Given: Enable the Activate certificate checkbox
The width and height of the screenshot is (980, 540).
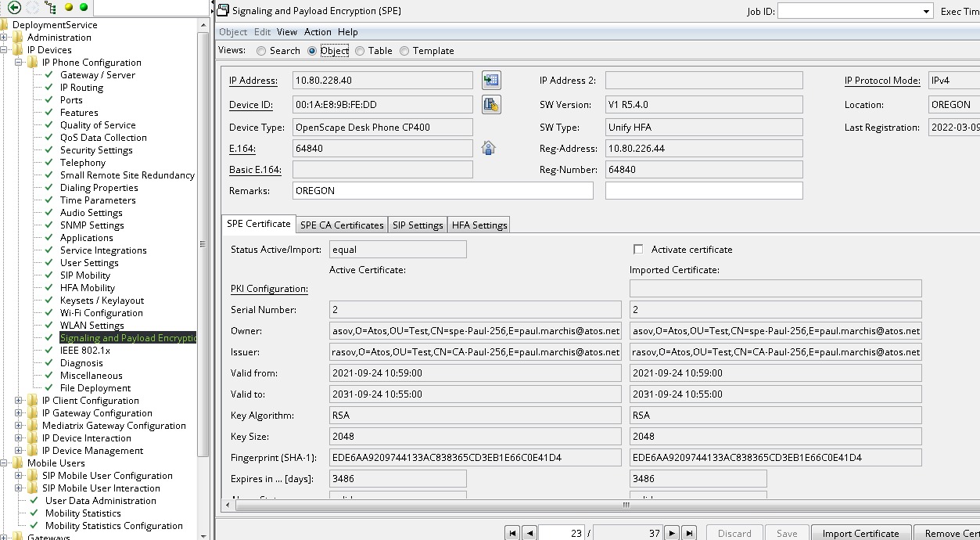Looking at the screenshot, I should [x=638, y=250].
